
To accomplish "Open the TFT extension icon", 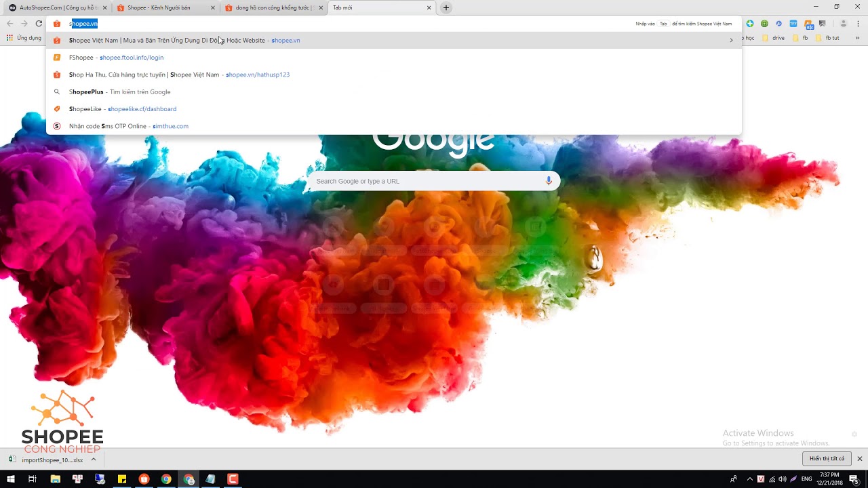I will [x=793, y=24].
